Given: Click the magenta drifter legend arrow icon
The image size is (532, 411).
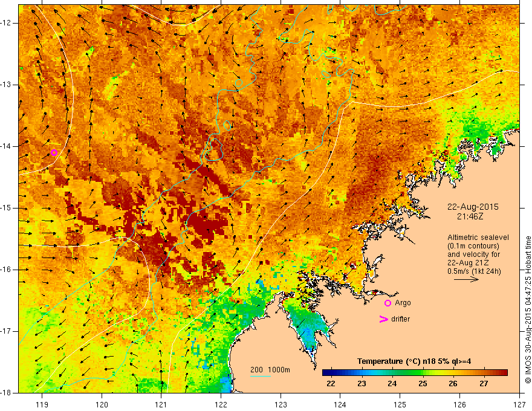Looking at the screenshot, I should (x=383, y=319).
